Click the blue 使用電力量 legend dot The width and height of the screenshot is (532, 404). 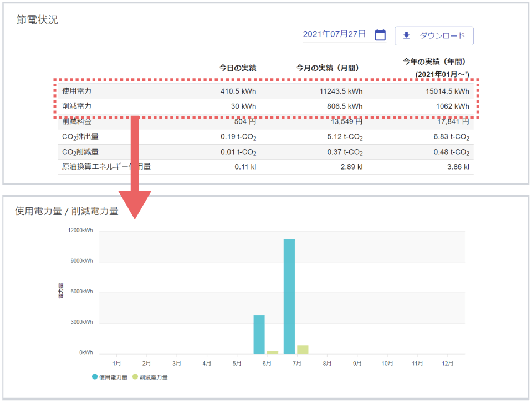click(95, 377)
